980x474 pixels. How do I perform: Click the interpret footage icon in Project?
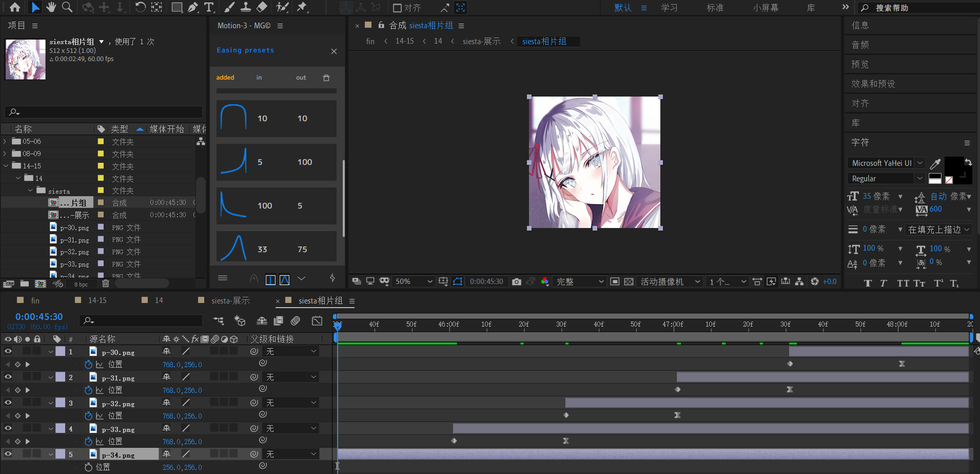[9, 283]
